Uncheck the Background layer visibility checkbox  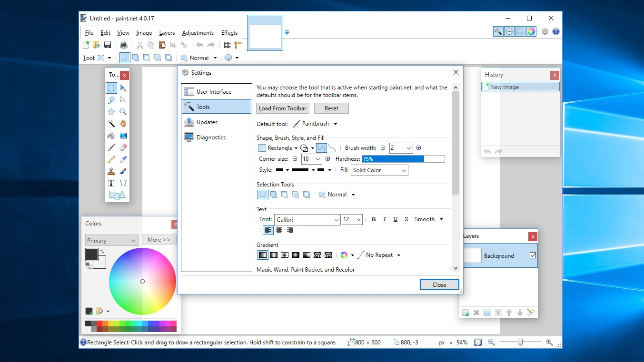point(533,255)
